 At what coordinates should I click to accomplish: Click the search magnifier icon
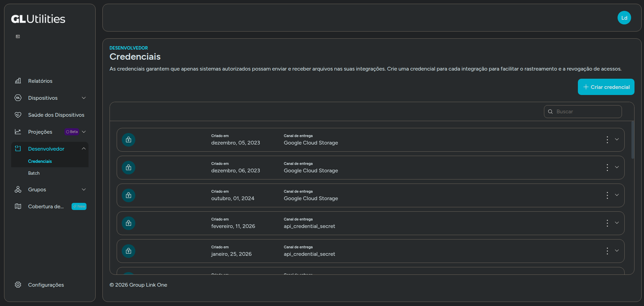(550, 112)
